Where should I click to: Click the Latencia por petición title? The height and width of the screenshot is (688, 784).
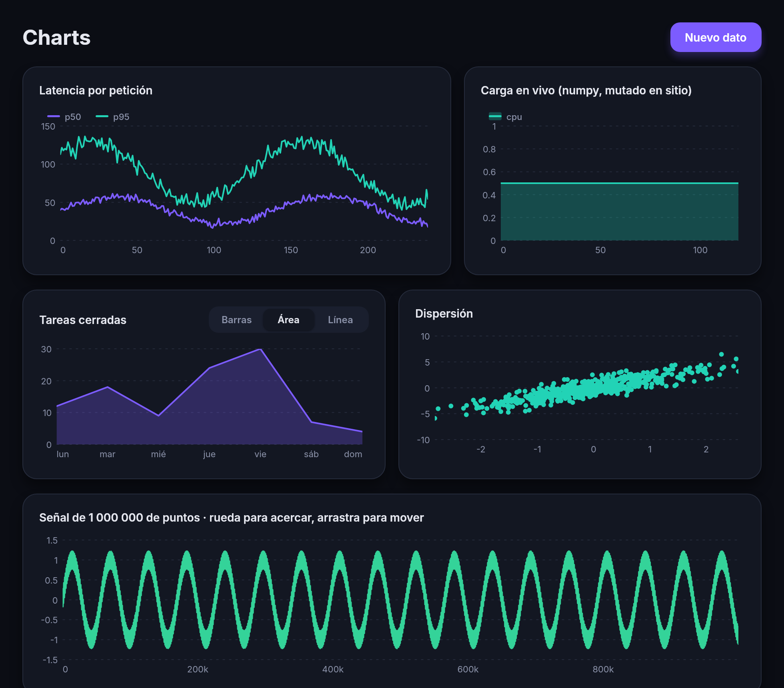click(96, 90)
